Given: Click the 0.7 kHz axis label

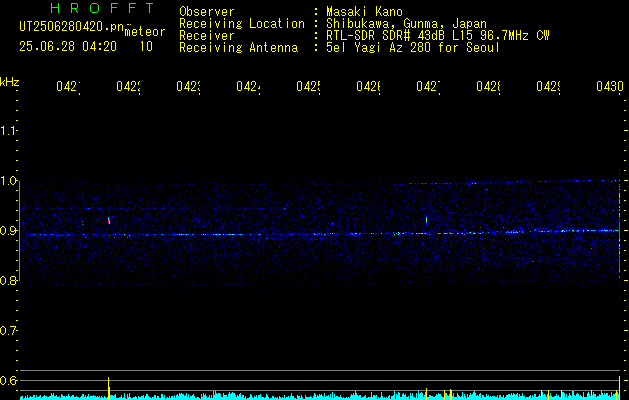Looking at the screenshot, I should coord(8,331).
